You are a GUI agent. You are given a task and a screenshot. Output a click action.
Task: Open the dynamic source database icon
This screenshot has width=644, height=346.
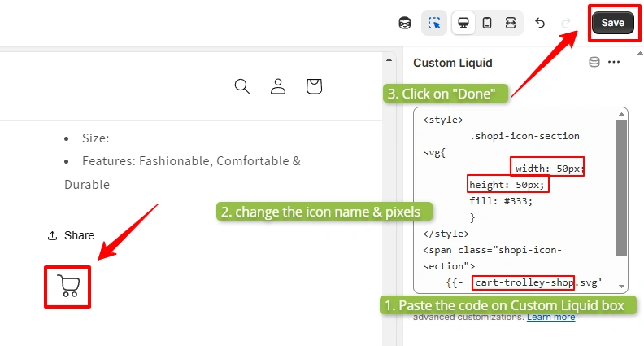[x=594, y=62]
